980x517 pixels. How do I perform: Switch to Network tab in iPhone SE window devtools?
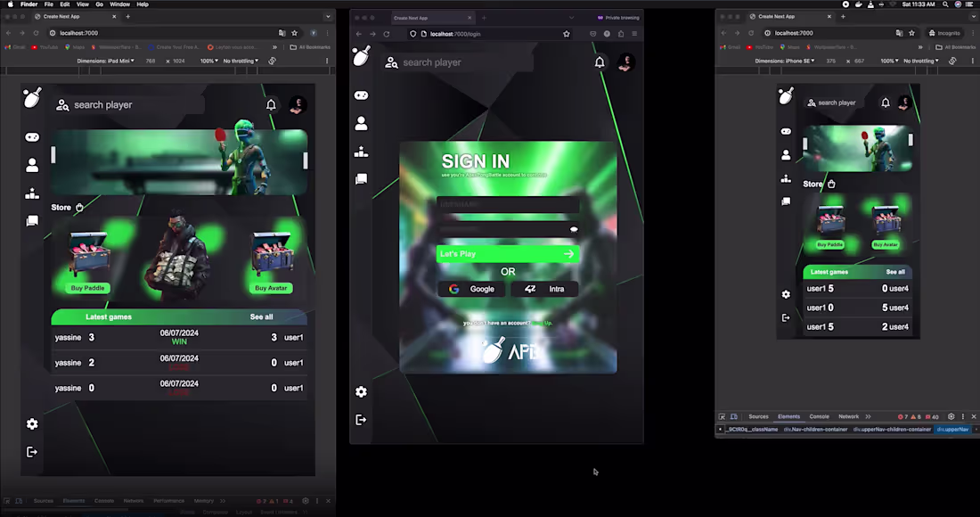click(848, 416)
